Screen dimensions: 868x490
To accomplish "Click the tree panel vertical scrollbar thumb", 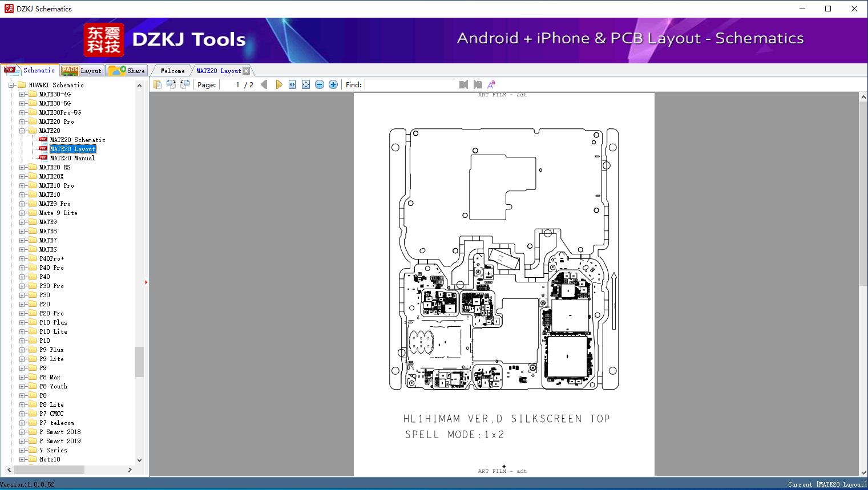I will coord(139,362).
